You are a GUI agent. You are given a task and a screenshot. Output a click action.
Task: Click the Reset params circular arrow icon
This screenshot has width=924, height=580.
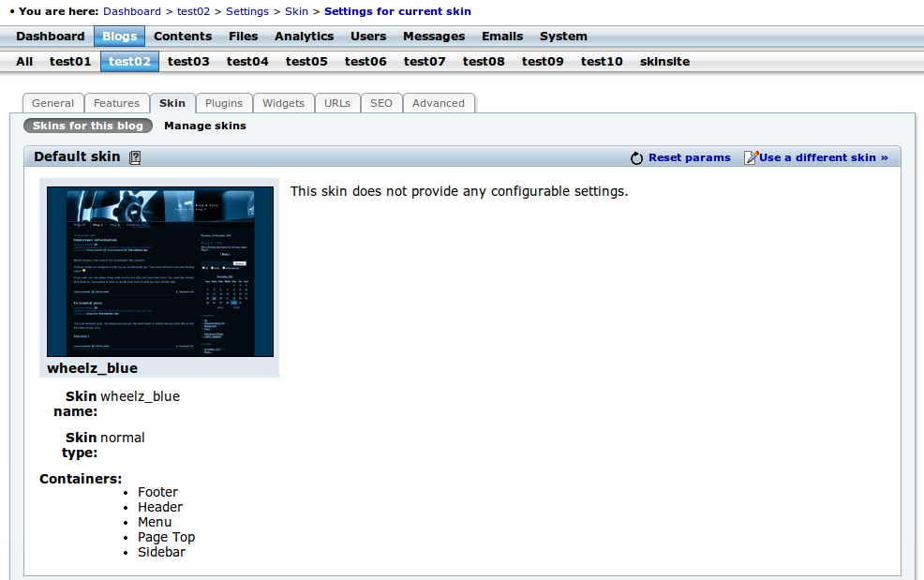[x=636, y=158]
